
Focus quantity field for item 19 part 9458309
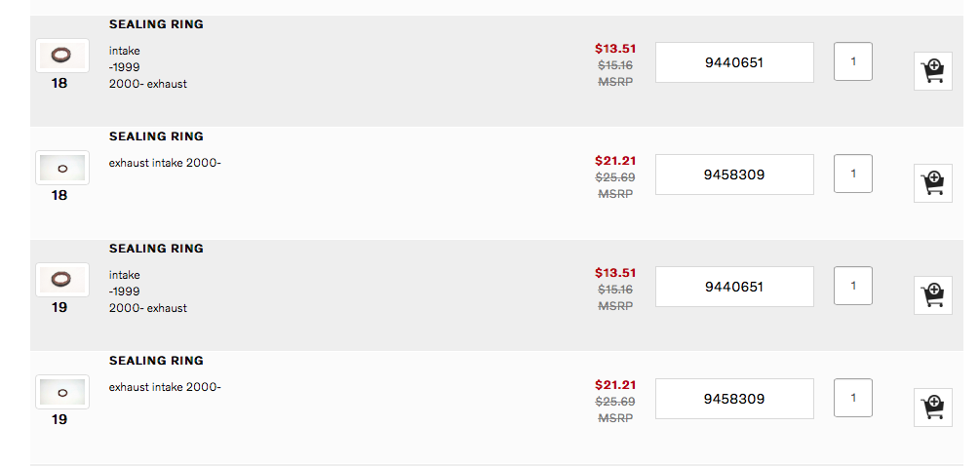(853, 398)
